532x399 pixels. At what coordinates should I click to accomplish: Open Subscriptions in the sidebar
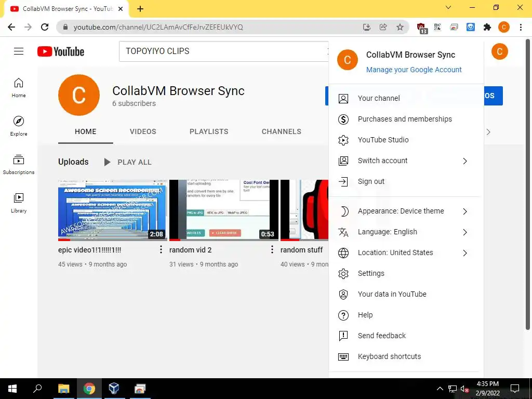[19, 165]
